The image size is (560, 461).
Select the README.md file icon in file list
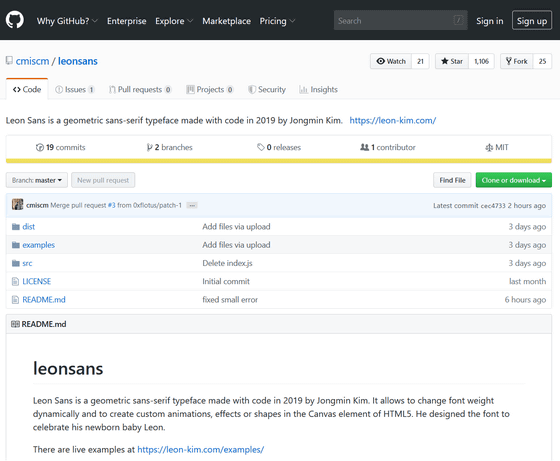click(15, 300)
